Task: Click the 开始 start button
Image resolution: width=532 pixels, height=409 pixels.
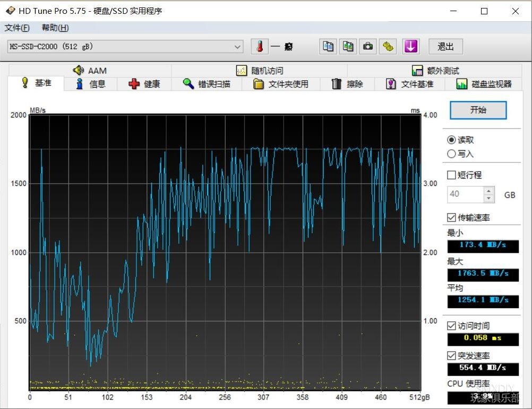Action: (478, 110)
